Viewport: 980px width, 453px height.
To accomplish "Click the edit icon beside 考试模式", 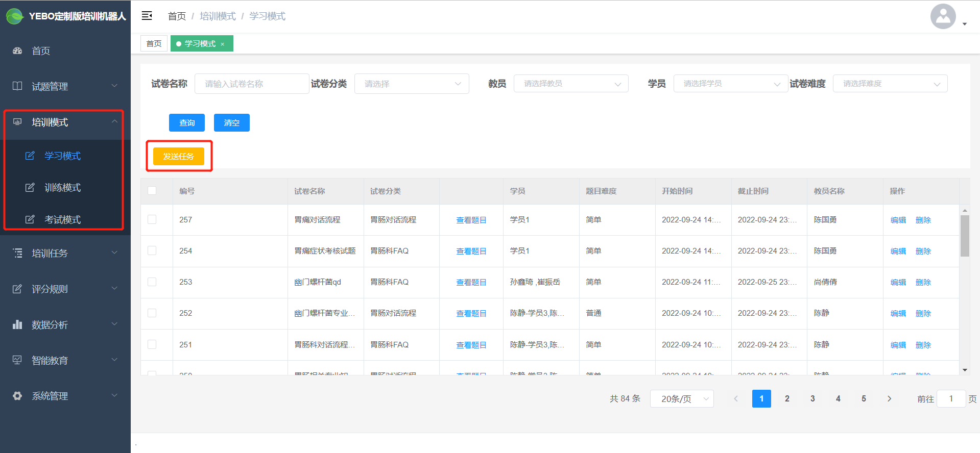I will point(30,219).
